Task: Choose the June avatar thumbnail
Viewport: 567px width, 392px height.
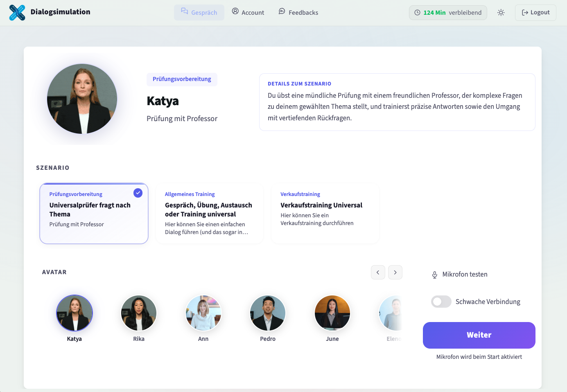Action: coord(332,313)
